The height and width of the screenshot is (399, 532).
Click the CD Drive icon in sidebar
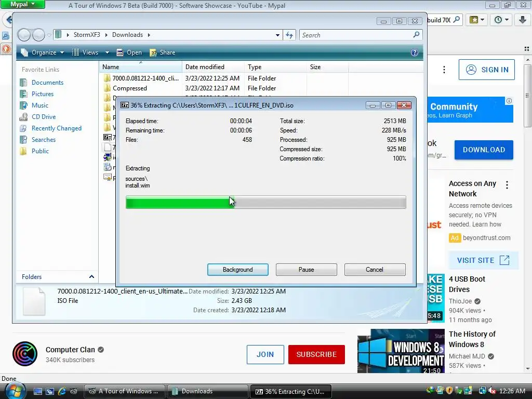pos(23,117)
